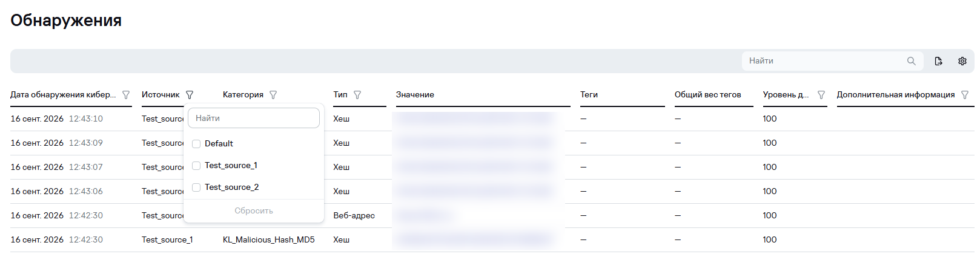Select the row timestamped 12:43:06
This screenshot has height=254, width=980.
pyautogui.click(x=492, y=192)
